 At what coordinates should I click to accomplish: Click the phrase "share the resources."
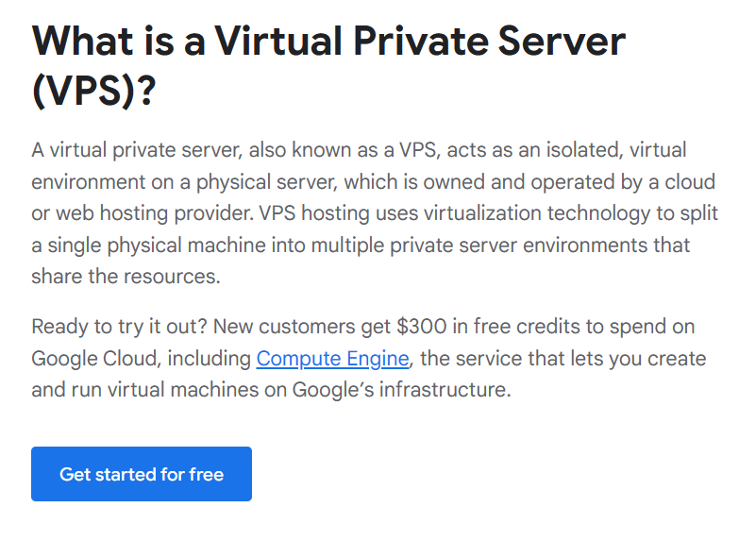click(125, 278)
